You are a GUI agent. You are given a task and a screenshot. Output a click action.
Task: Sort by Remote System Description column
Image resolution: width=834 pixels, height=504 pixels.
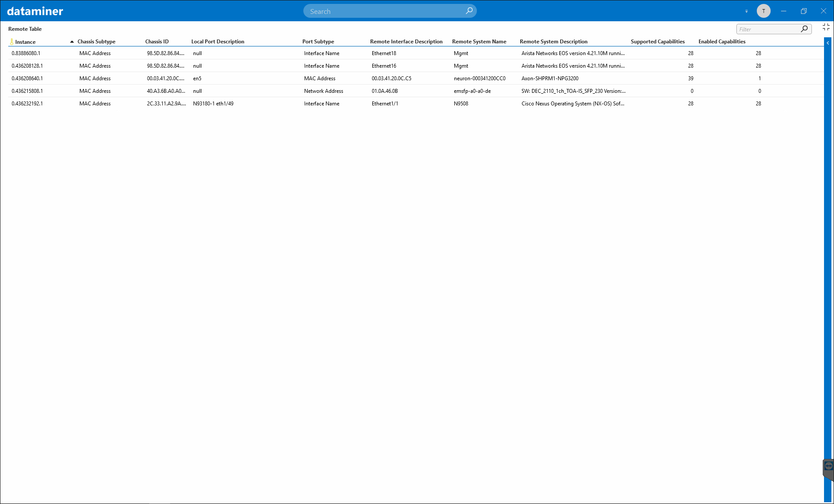[x=554, y=42]
